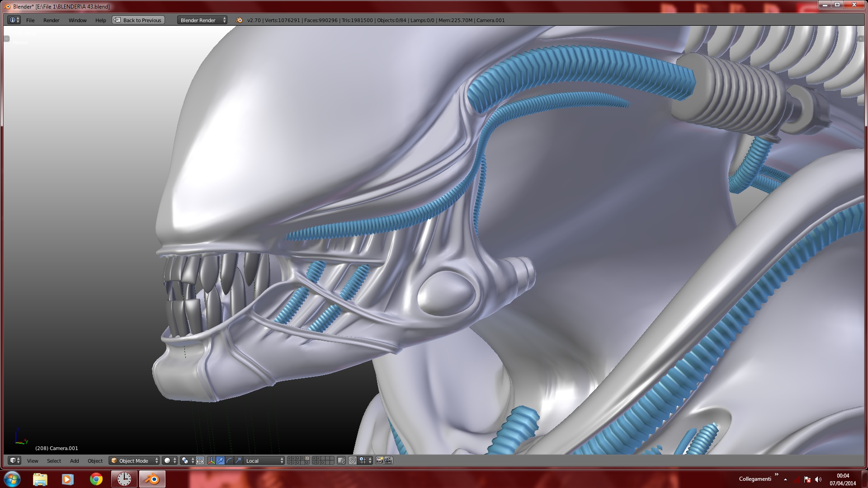The image size is (868, 488).
Task: Click the Back to Previous button
Action: (x=138, y=20)
